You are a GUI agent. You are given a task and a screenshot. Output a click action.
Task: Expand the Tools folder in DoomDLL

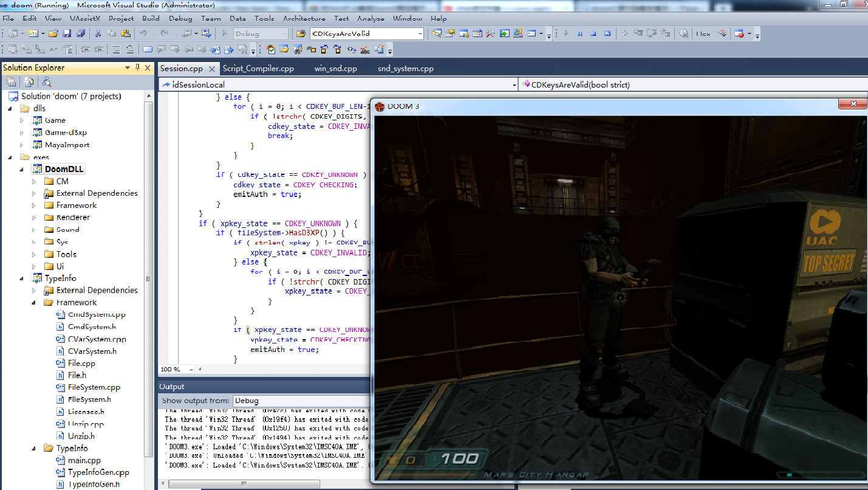pyautogui.click(x=34, y=254)
